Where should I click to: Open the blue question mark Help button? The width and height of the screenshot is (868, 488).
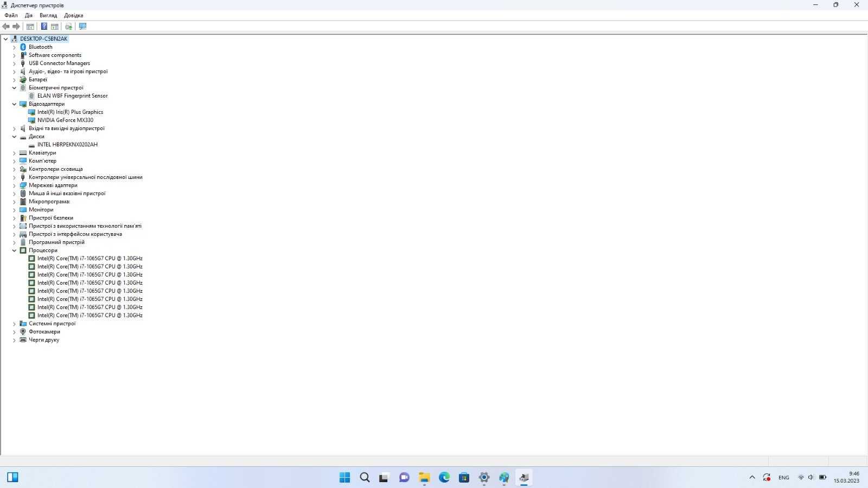click(44, 26)
